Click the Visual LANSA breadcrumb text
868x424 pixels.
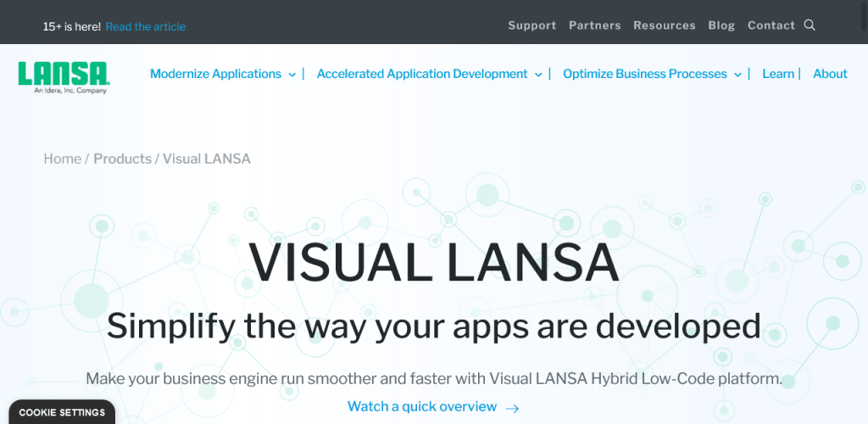click(207, 159)
